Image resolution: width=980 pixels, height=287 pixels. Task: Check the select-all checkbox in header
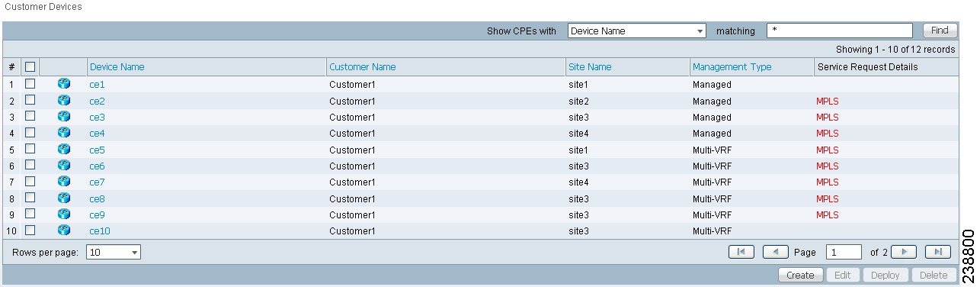30,67
